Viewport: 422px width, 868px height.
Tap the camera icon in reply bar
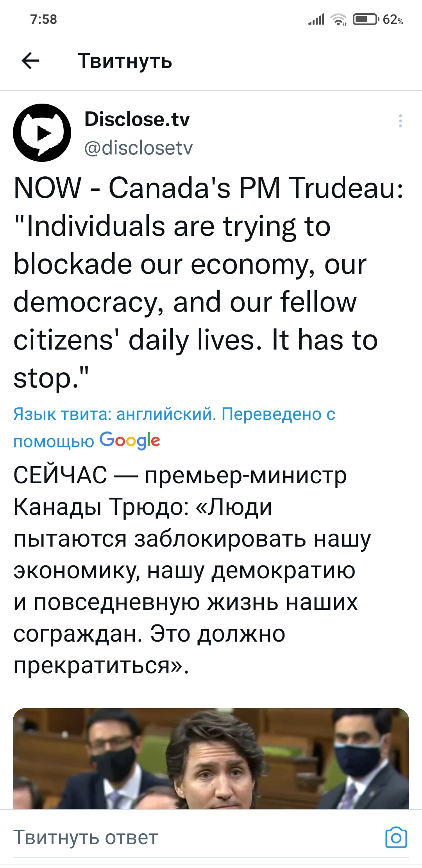(x=396, y=837)
